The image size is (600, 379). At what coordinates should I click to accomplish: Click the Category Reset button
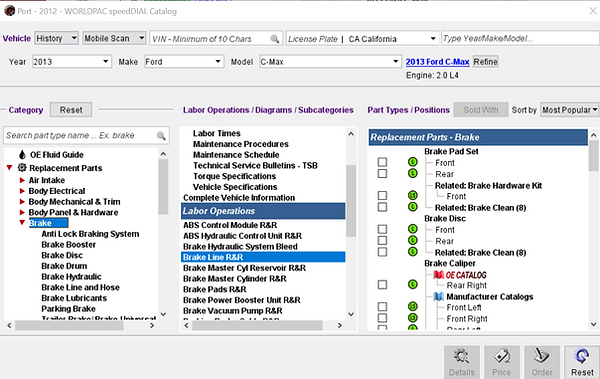click(x=71, y=110)
